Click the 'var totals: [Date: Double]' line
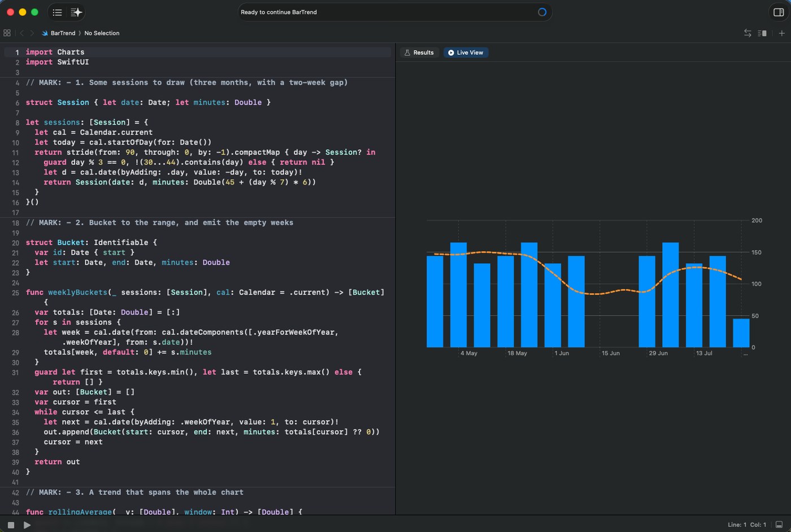Image resolution: width=791 pixels, height=532 pixels. (x=107, y=312)
